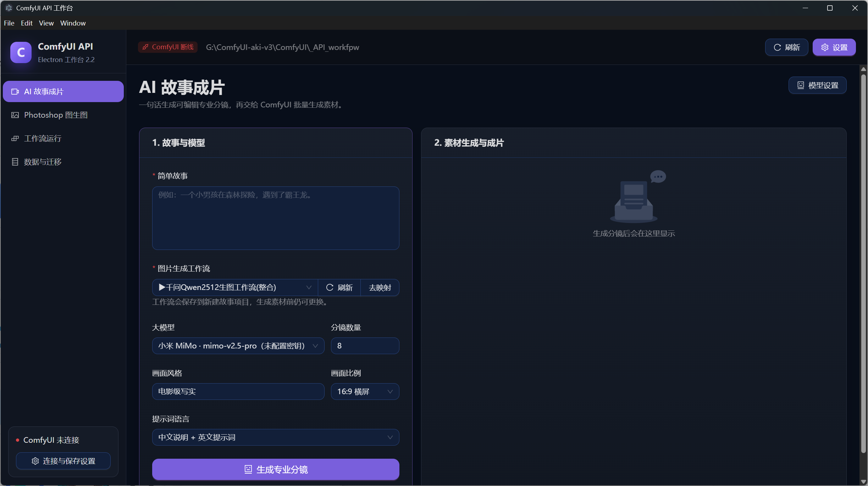Go to 工作流运行 page
This screenshot has height=486, width=868.
click(63, 139)
